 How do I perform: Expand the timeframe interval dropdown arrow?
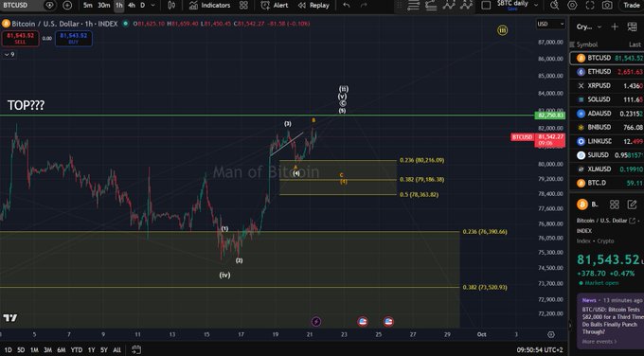[153, 6]
